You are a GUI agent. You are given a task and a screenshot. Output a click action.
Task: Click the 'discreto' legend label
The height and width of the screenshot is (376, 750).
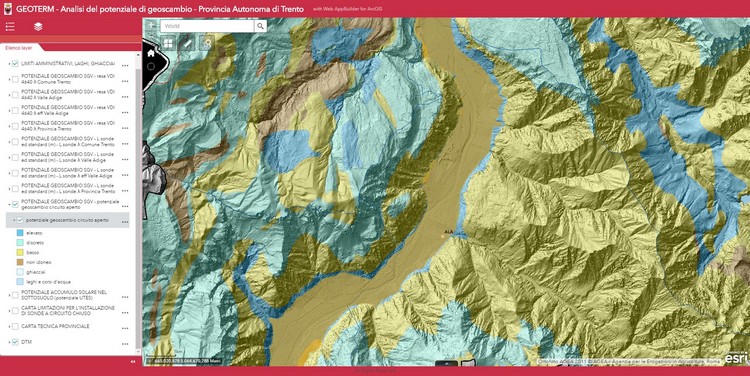[x=35, y=243]
